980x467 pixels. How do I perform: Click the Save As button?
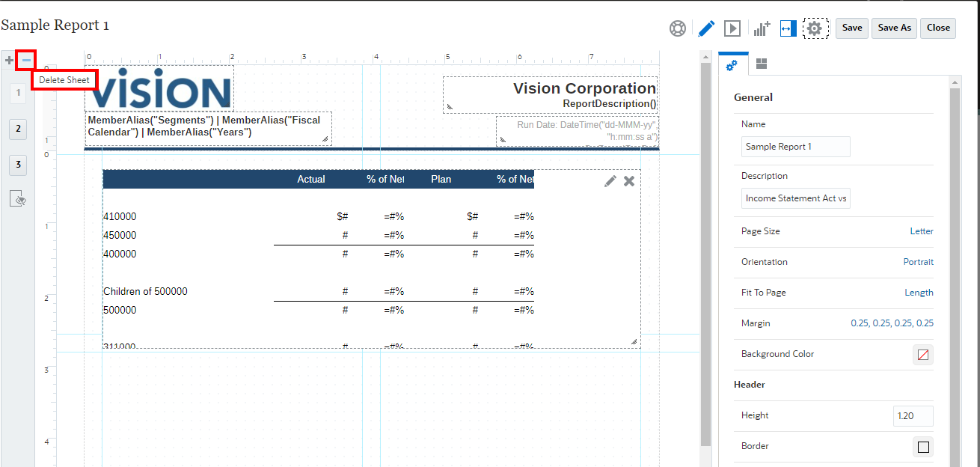click(x=894, y=28)
